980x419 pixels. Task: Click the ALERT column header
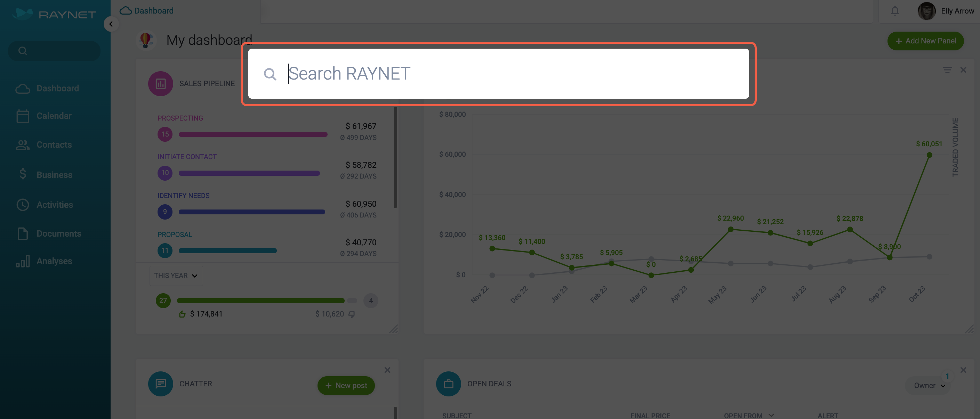[x=828, y=416]
